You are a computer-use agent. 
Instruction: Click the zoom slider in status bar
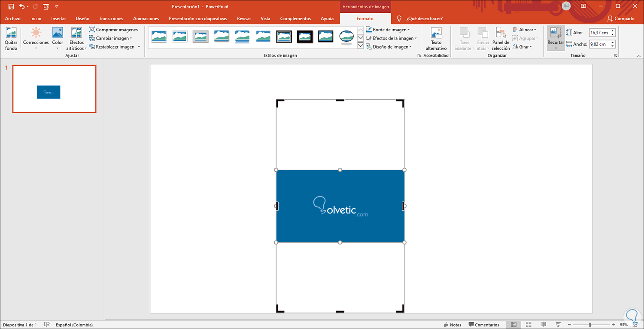(590, 325)
